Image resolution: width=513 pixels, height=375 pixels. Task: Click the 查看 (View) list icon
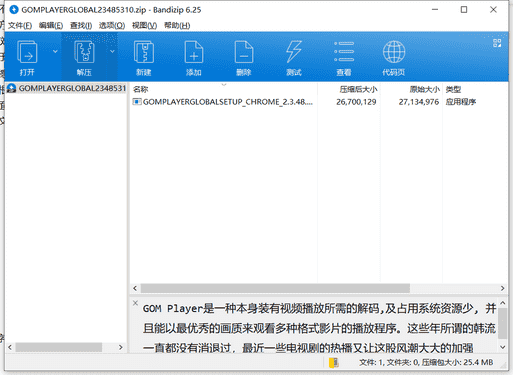[x=344, y=52]
